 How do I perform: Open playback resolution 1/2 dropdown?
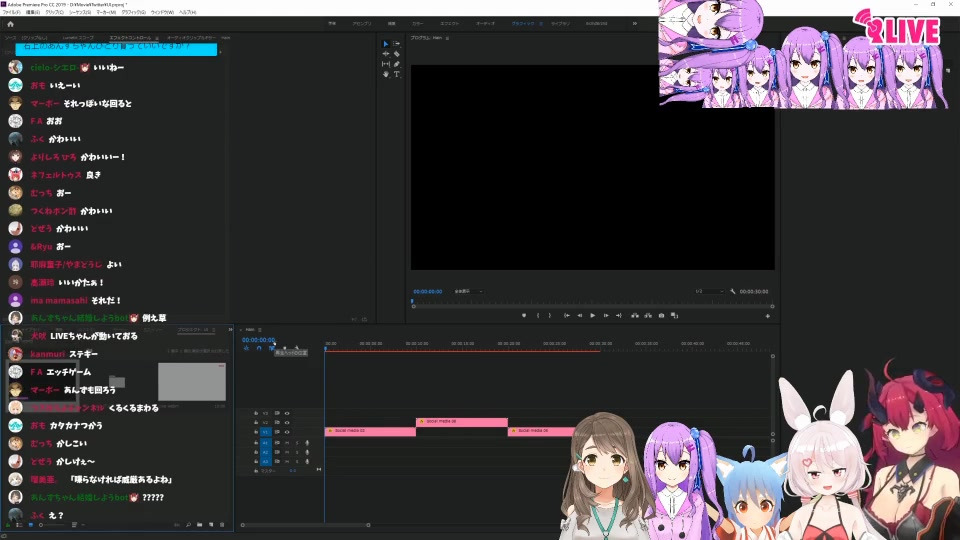[x=709, y=291]
